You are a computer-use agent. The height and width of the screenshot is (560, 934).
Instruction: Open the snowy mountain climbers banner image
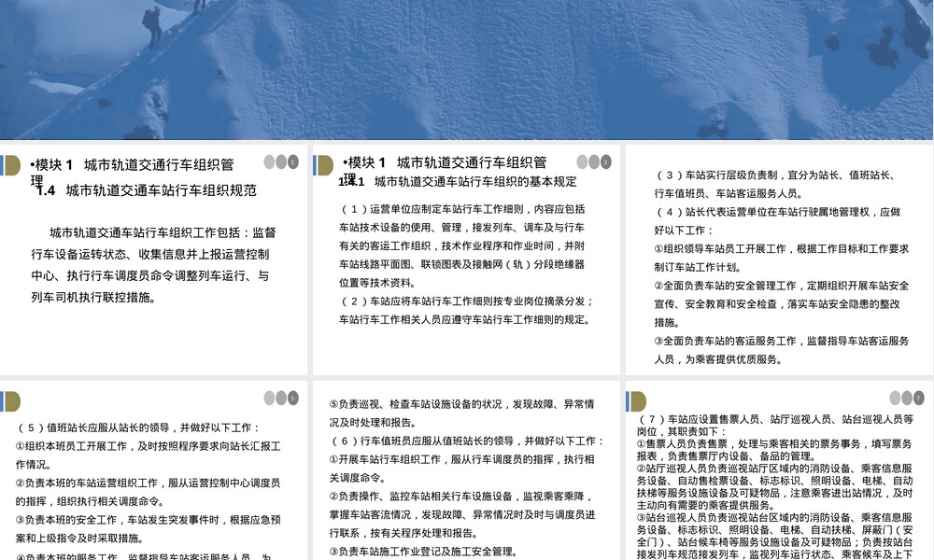point(467,70)
